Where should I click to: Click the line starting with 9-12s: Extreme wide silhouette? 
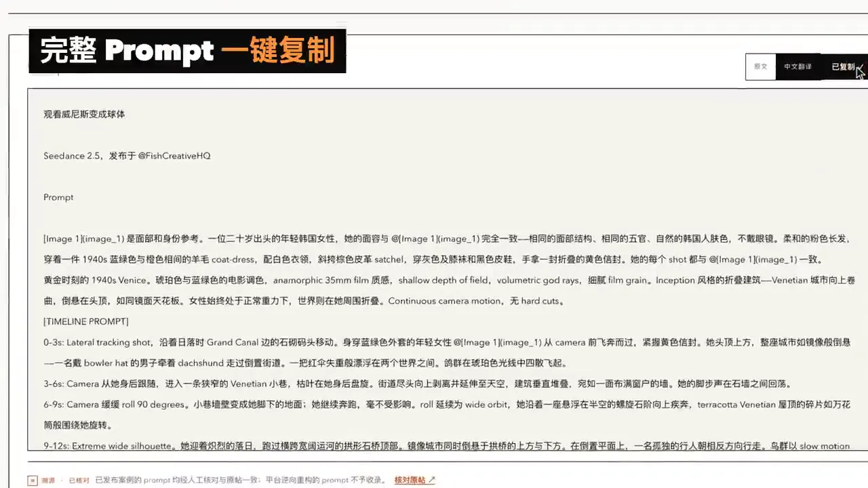(x=446, y=445)
